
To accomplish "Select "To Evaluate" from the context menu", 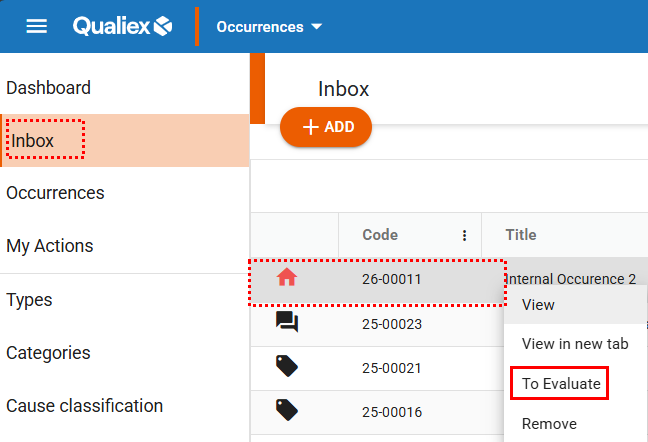I will (x=559, y=383).
